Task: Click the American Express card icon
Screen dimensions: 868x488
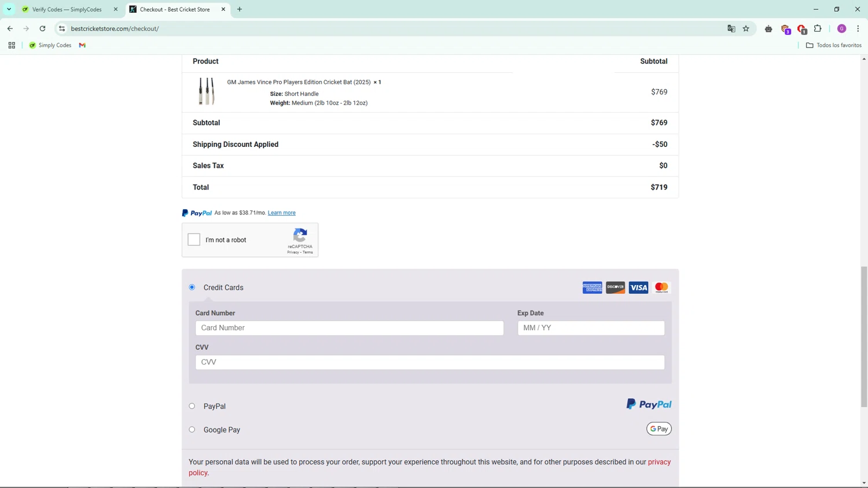Action: 592,287
